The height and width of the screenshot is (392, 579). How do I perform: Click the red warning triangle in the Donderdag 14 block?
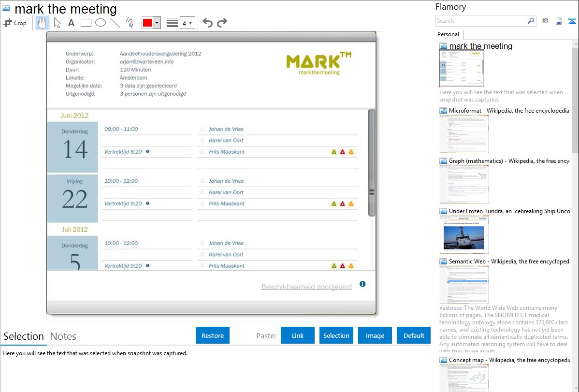pos(342,152)
